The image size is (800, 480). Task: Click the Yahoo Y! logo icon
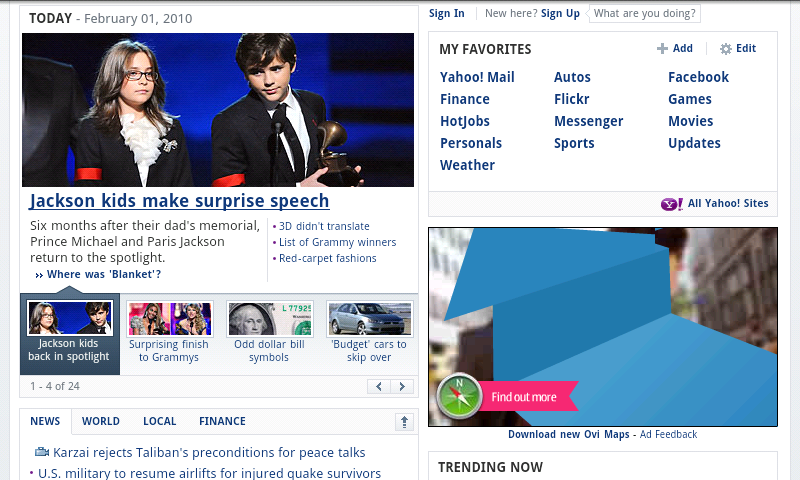point(671,204)
